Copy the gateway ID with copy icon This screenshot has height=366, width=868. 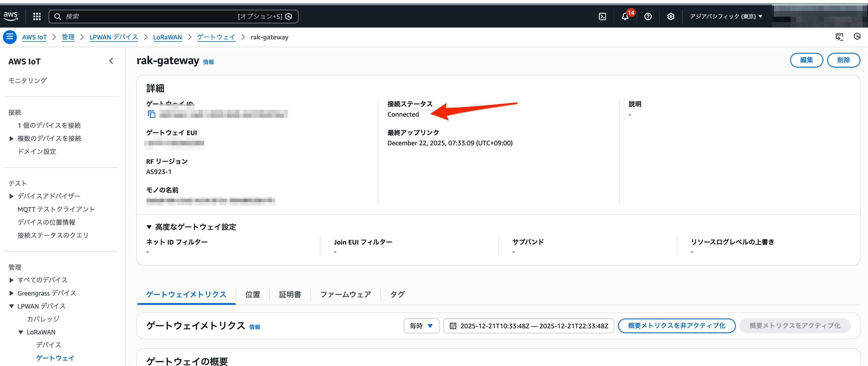pos(152,114)
